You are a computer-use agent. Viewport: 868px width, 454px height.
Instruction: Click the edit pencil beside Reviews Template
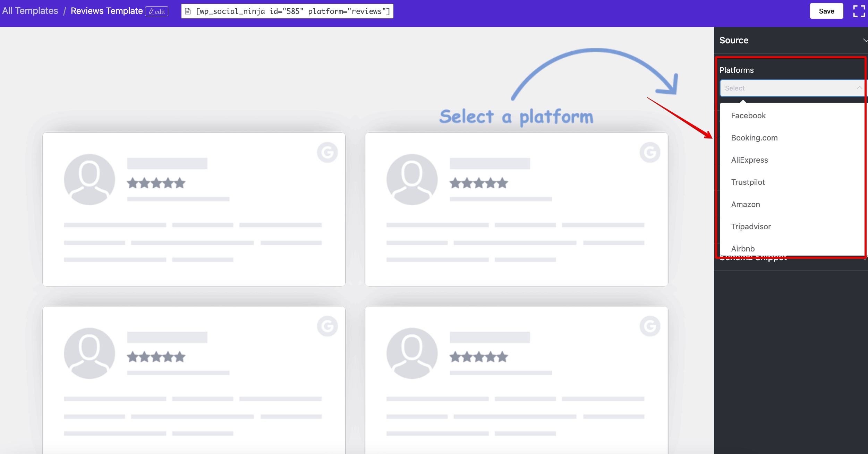(156, 11)
